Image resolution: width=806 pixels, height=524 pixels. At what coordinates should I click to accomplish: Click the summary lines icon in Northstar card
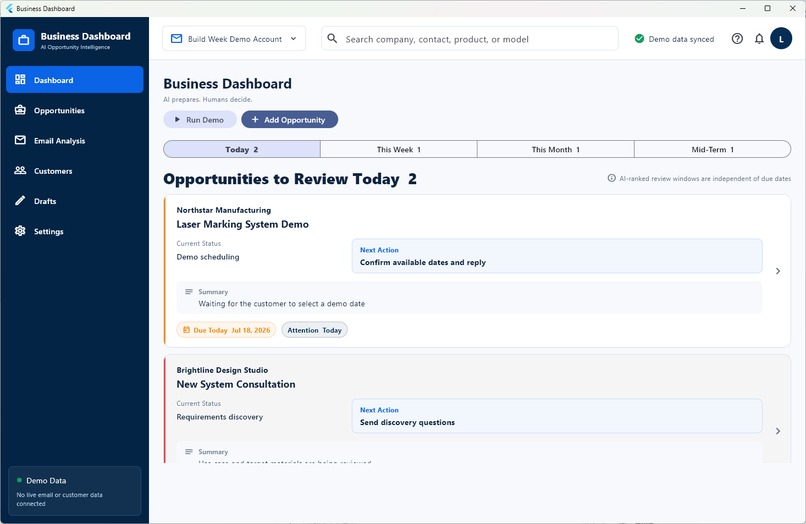tap(189, 292)
